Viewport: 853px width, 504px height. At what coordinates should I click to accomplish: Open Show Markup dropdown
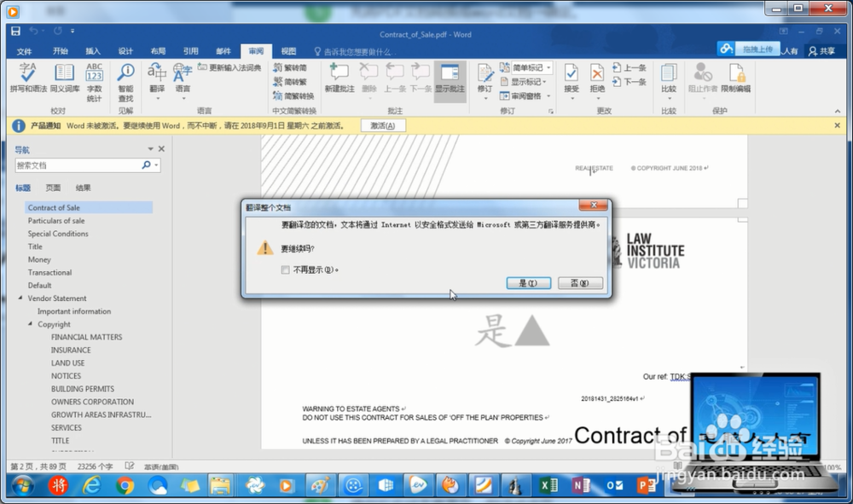coord(523,82)
